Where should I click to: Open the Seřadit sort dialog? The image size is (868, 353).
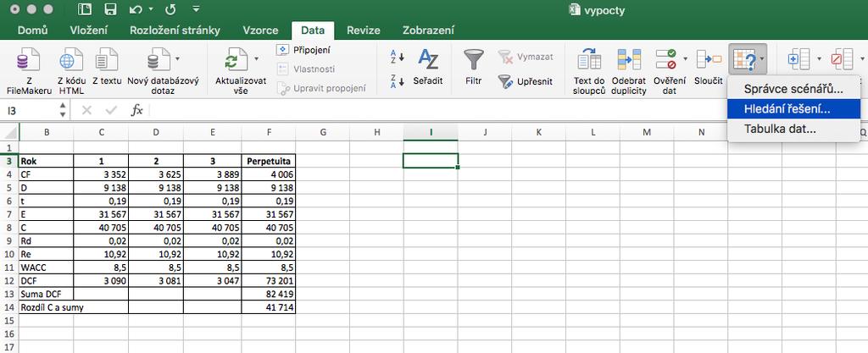click(x=428, y=68)
